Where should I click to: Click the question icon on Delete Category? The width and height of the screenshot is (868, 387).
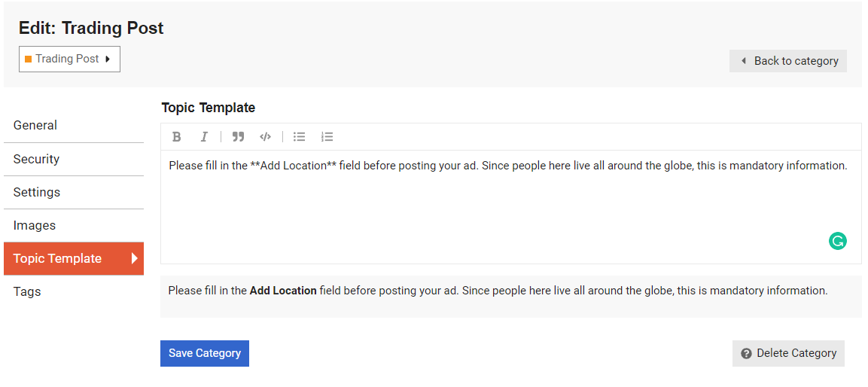tap(746, 354)
